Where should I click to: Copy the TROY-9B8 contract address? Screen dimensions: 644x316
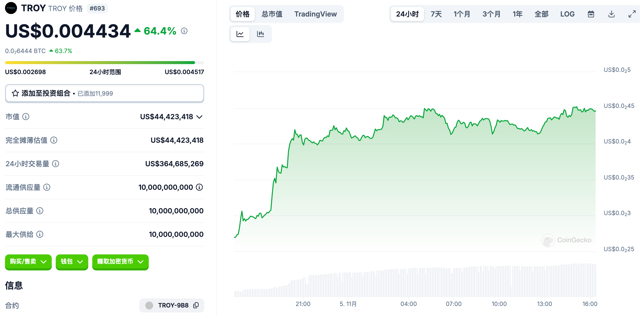pos(196,305)
